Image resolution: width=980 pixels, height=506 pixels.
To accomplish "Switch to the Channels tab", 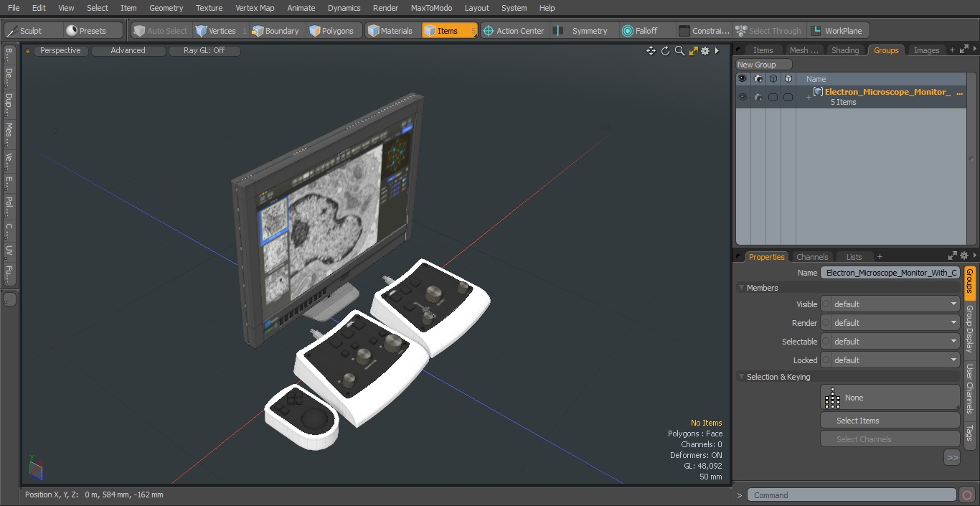I will click(812, 257).
